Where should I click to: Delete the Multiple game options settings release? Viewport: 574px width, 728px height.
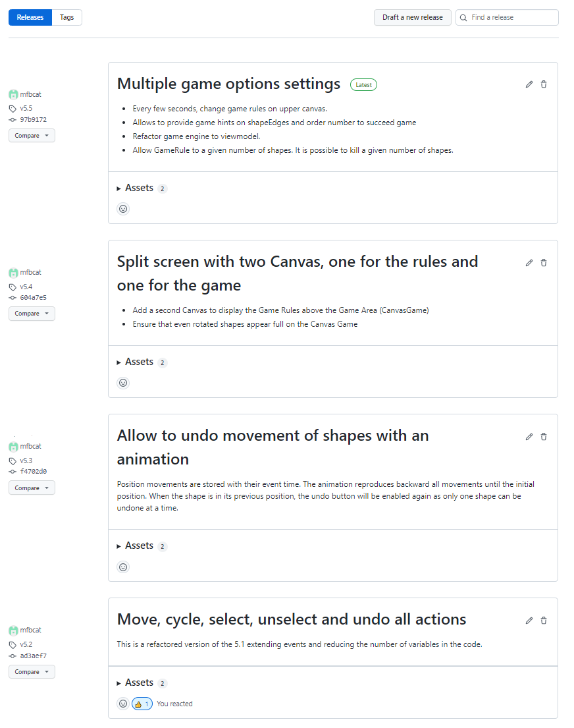[x=544, y=84]
